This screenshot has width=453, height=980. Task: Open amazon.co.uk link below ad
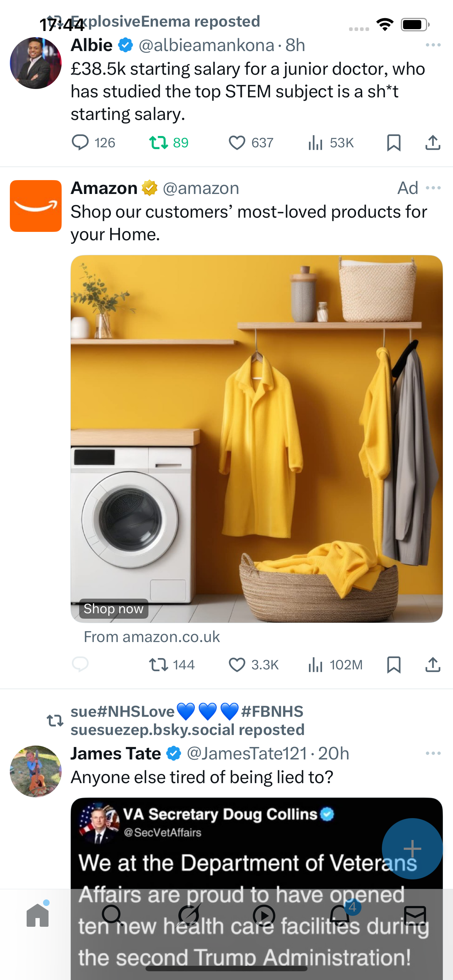[152, 637]
